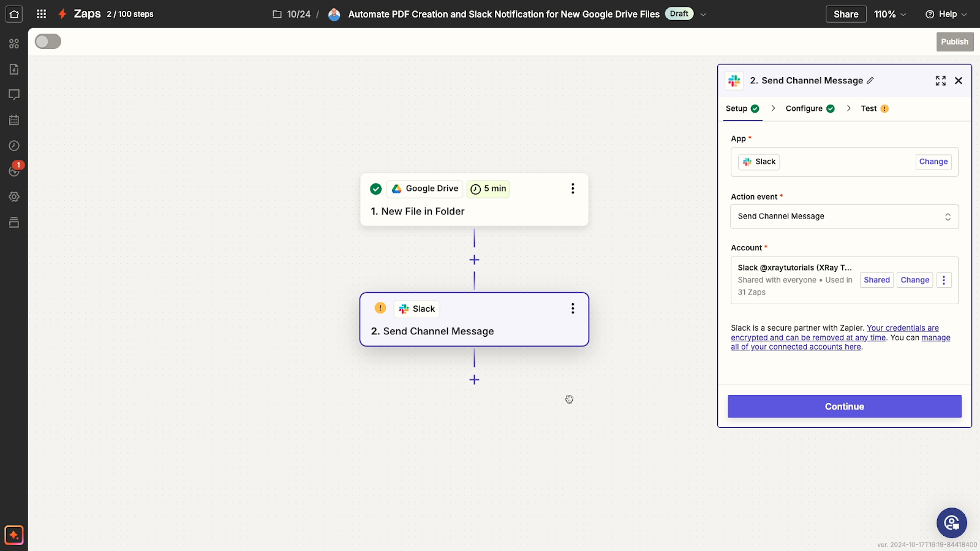Open the Help menu
The width and height of the screenshot is (980, 551).
(x=946, y=14)
